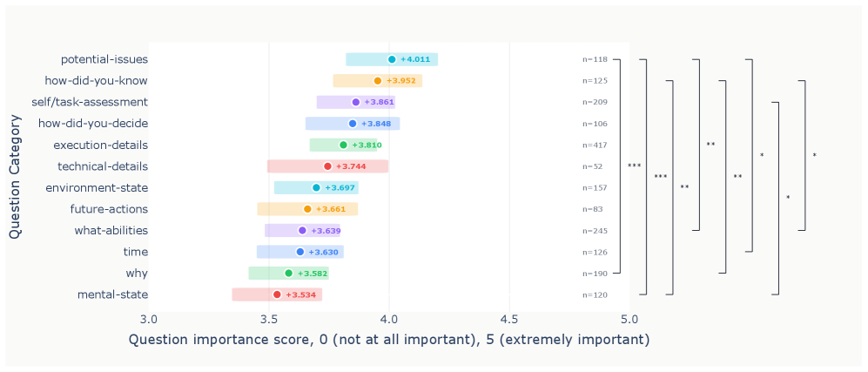Viewport: 868px width, 372px height.
Task: Click the Question importance score axis title
Action: click(x=389, y=340)
